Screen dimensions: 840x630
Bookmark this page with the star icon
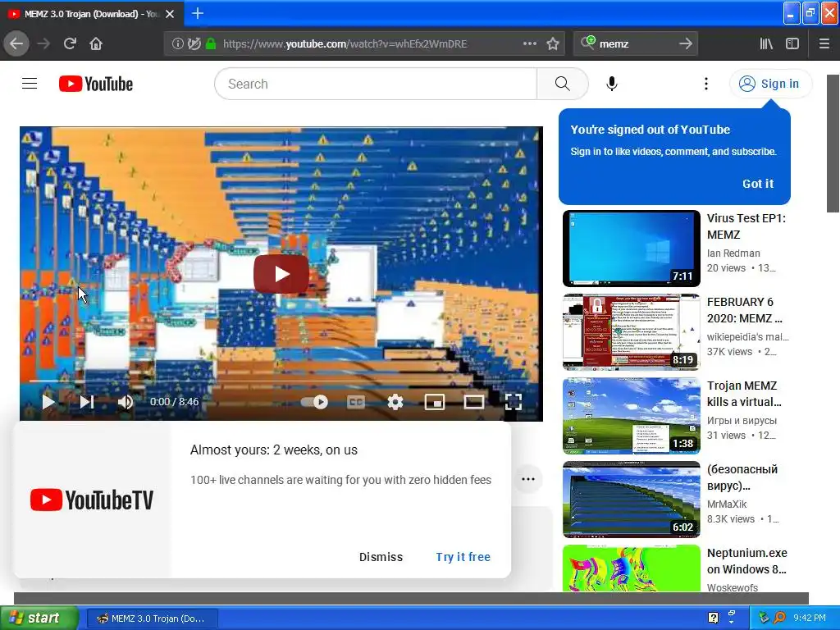553,43
